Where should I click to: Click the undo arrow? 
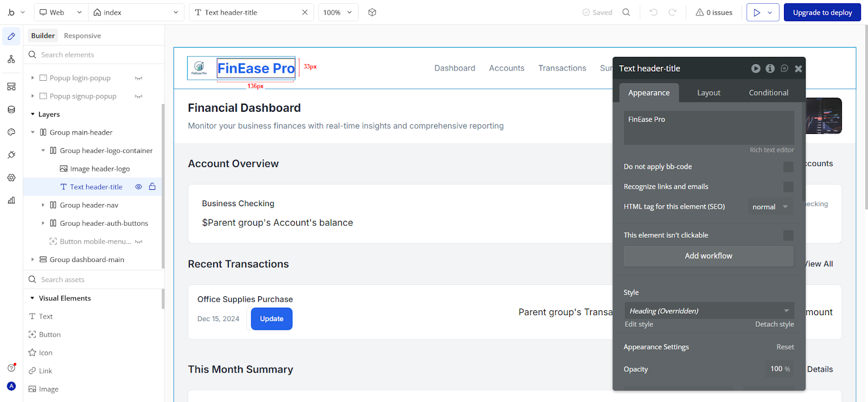click(654, 12)
